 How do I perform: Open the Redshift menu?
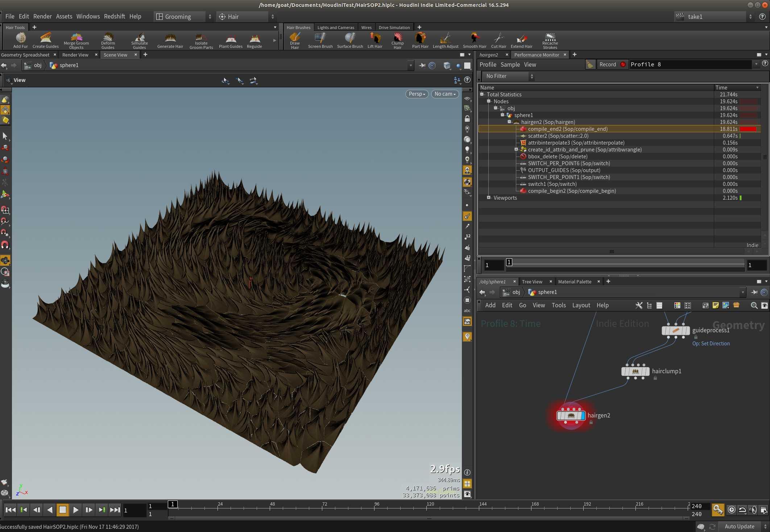point(114,16)
